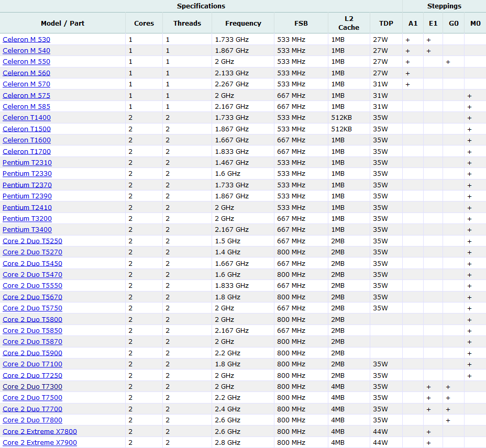View Core 2 Duo T5870 details
This screenshot has height=448, width=486.
pos(32,341)
